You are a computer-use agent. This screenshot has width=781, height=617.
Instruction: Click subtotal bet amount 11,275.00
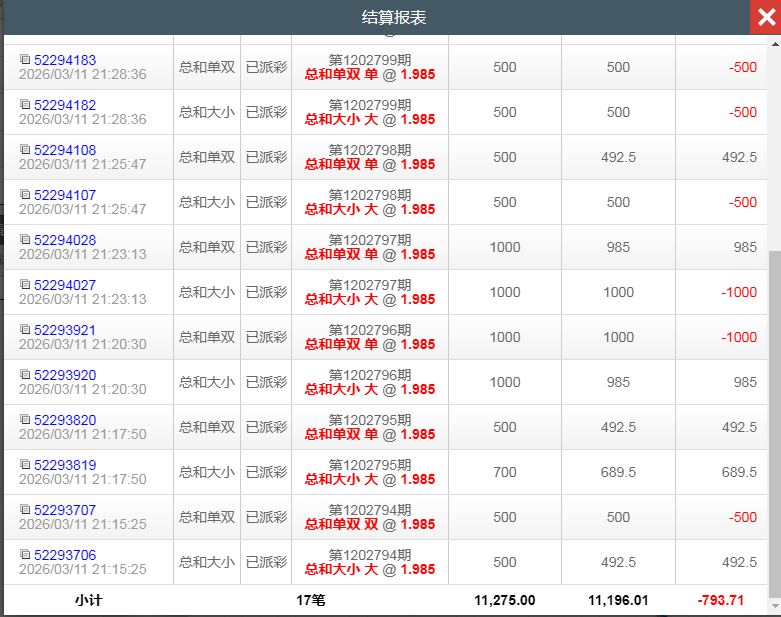[x=505, y=601]
